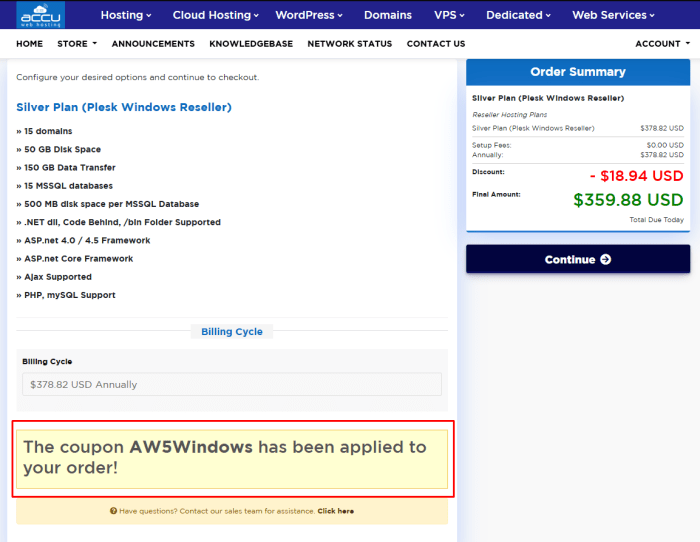
Task: Click the 'Setup Fees:' row label
Action: 492,145
